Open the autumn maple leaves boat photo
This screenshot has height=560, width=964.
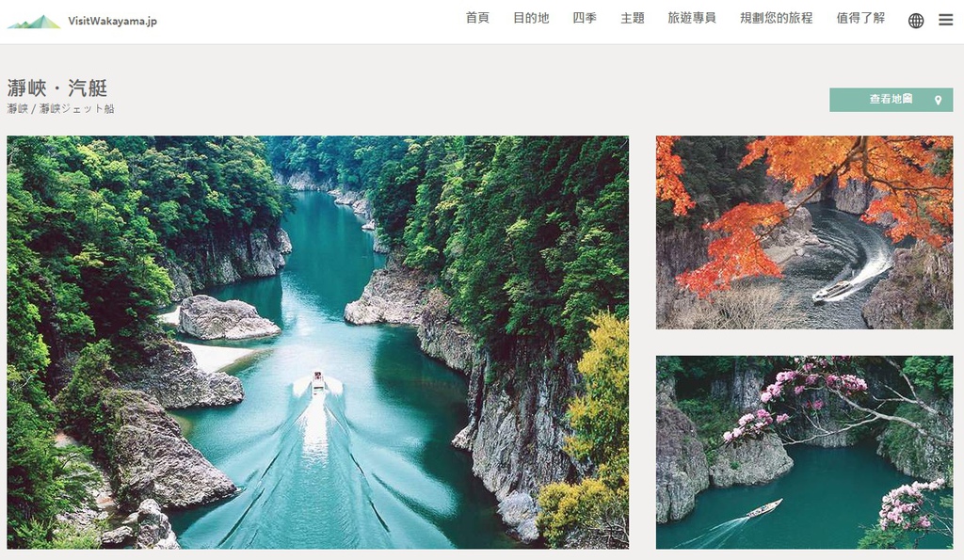pyautogui.click(x=804, y=232)
